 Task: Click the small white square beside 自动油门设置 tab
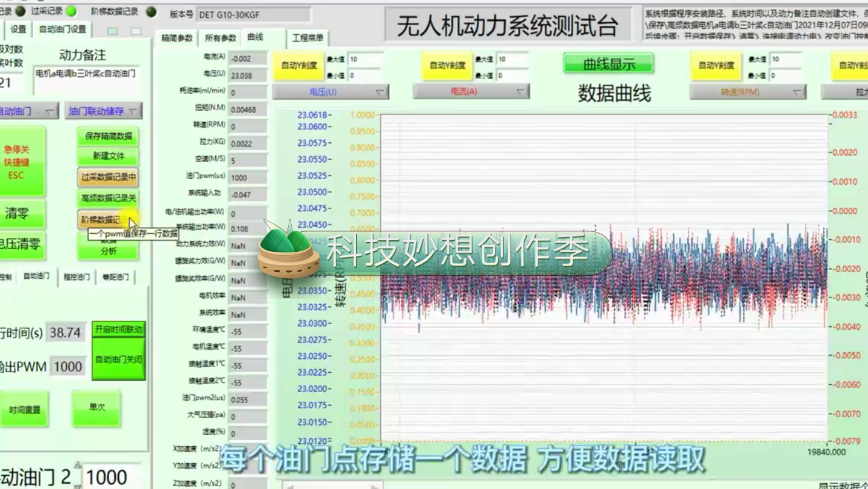pyautogui.click(x=136, y=30)
